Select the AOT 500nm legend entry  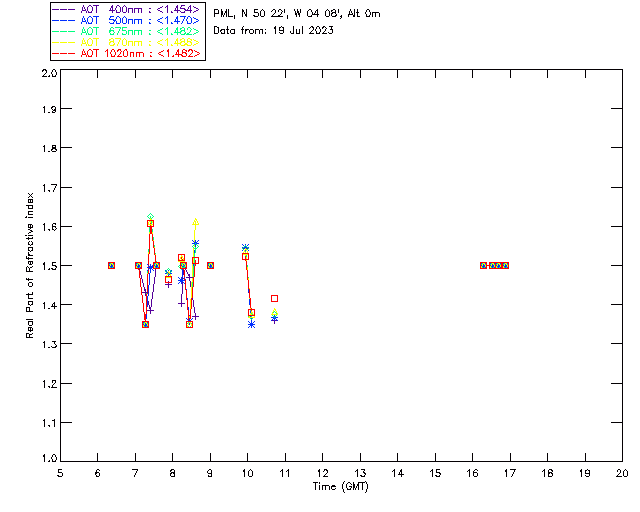pos(126,20)
